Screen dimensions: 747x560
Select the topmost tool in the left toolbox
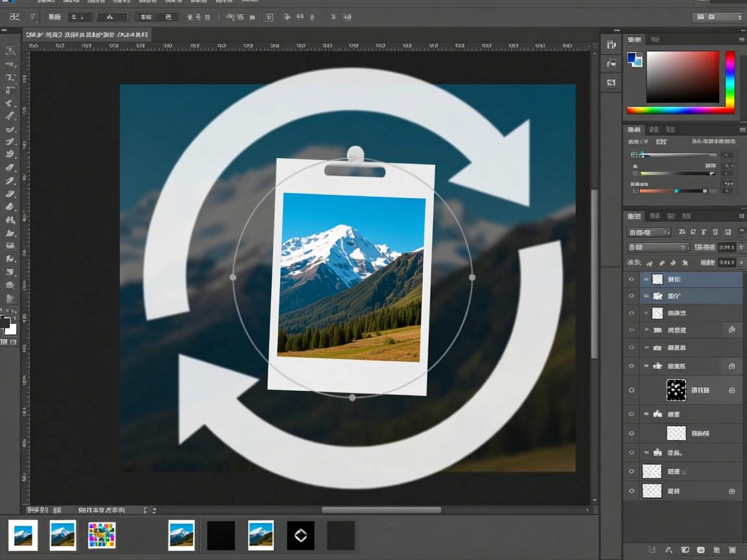(10, 51)
